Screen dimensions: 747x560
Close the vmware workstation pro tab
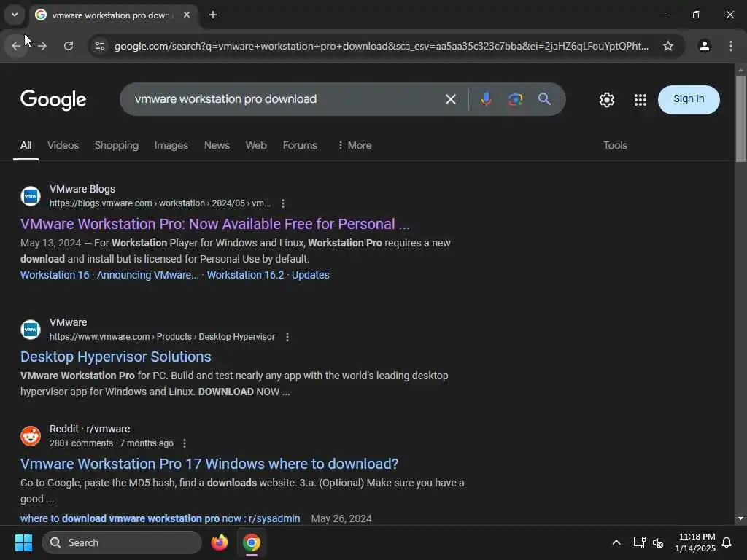point(187,15)
